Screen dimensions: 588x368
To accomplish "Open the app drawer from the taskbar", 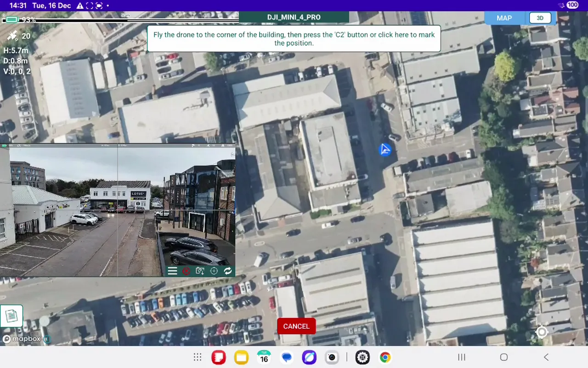I will [x=197, y=357].
